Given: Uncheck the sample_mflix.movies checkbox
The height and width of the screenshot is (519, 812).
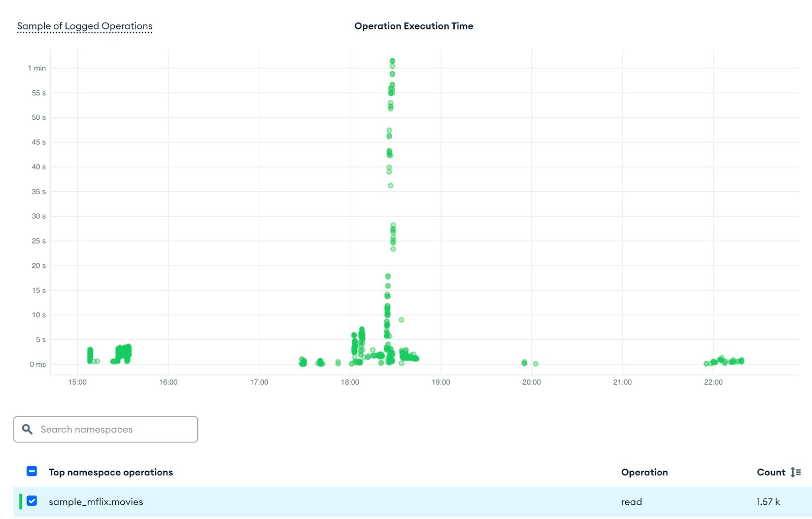Looking at the screenshot, I should click(32, 501).
